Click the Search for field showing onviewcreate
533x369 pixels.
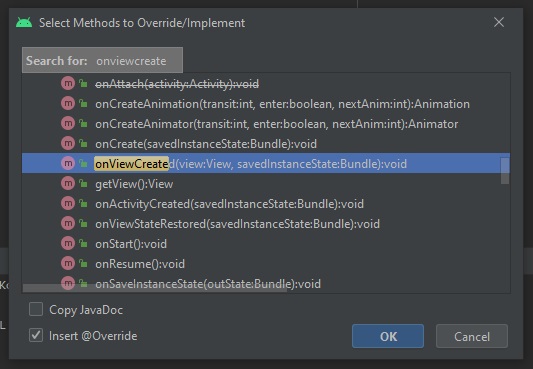coord(102,60)
